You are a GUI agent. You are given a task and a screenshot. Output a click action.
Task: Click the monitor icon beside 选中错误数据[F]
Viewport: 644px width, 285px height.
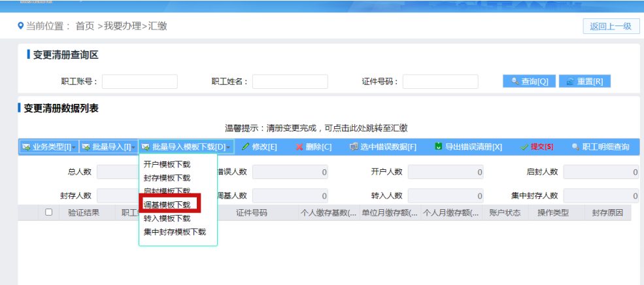[x=353, y=147]
